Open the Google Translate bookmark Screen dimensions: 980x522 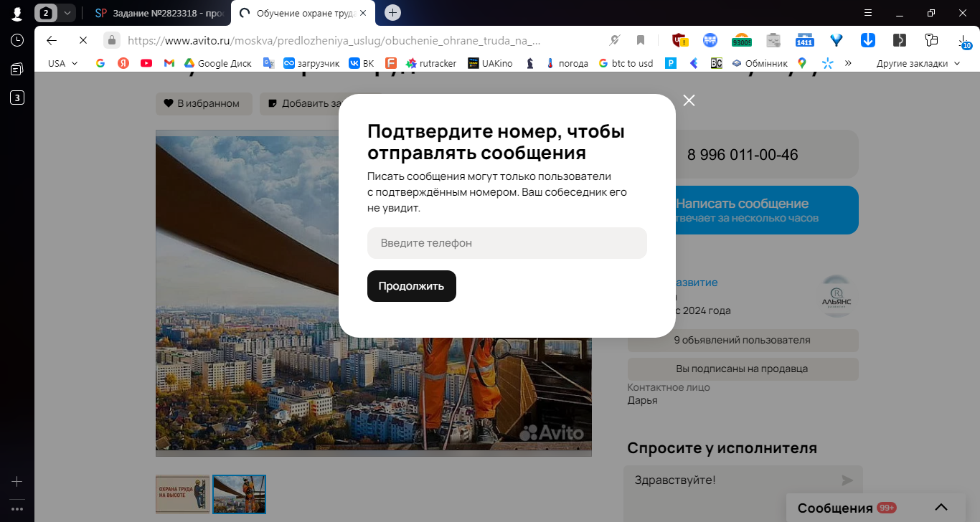269,63
